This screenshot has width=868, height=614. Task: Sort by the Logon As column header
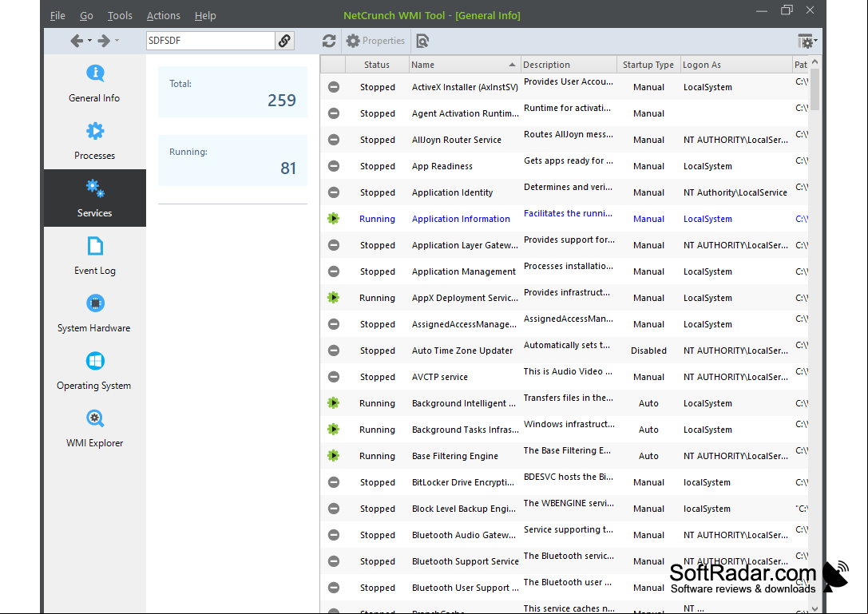pos(736,65)
